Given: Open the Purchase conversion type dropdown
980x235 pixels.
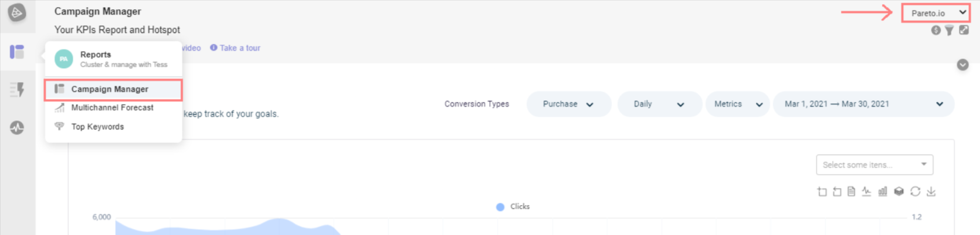Looking at the screenshot, I should pos(568,104).
